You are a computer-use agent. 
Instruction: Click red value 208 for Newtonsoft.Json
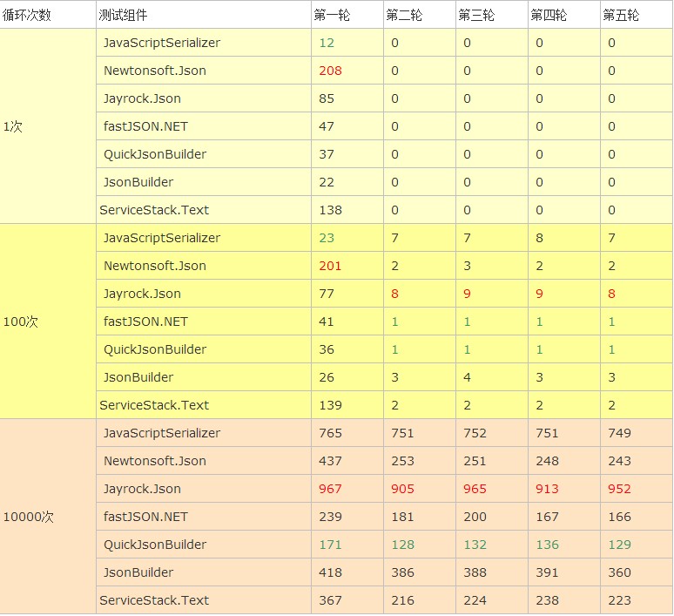click(x=330, y=71)
